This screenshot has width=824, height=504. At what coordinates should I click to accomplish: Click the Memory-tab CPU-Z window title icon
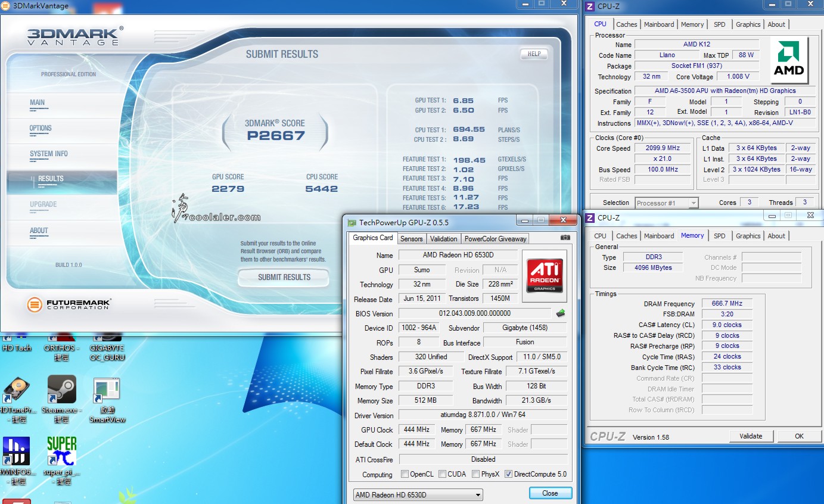click(590, 217)
